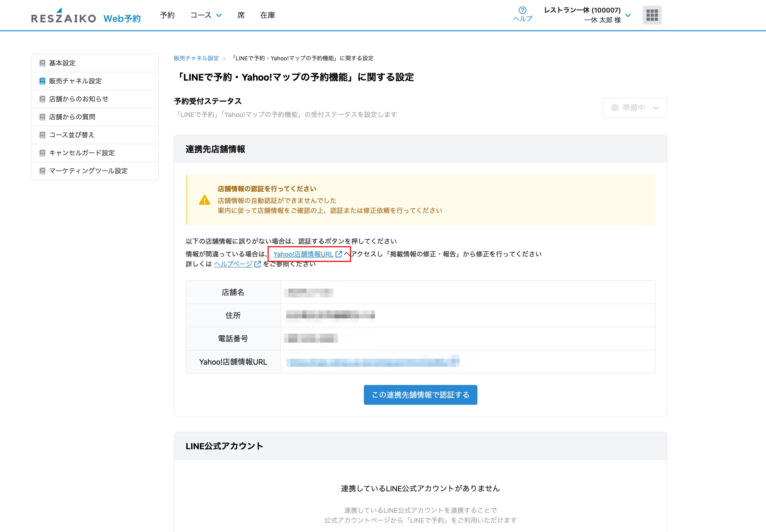Click external link icon beside Yahoo!店舗情報URL
Image resolution: width=766 pixels, height=532 pixels.
(339, 254)
